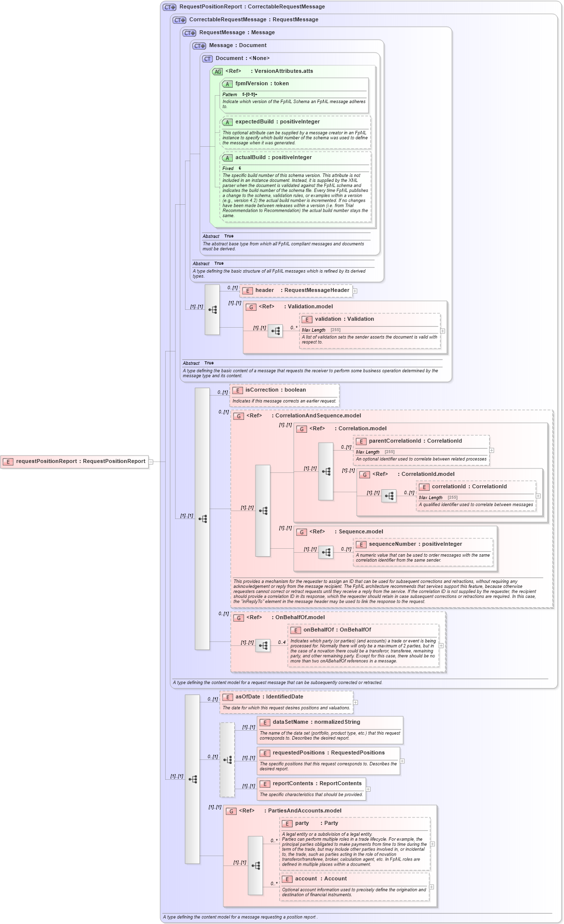Click the sequenceNumber description text
Viewport: 564px width, 924px height.
[x=423, y=558]
